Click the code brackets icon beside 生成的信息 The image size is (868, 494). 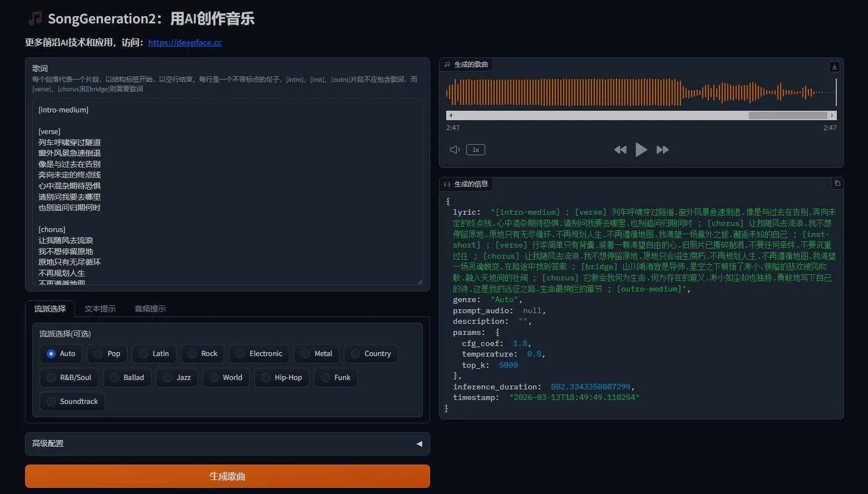coord(448,184)
